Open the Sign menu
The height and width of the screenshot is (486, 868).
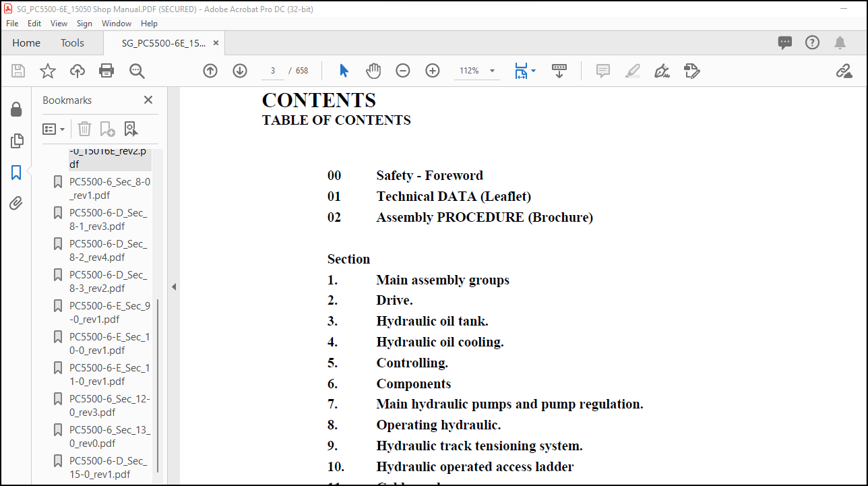[84, 23]
